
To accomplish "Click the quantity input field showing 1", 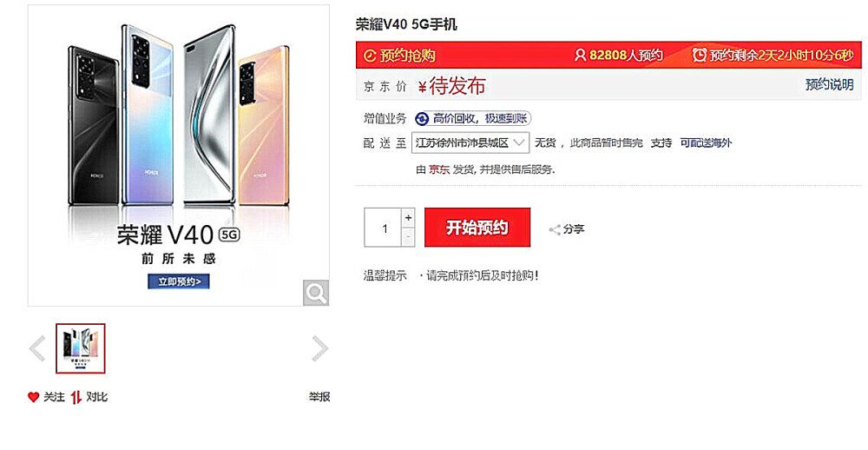I will pos(383,228).
